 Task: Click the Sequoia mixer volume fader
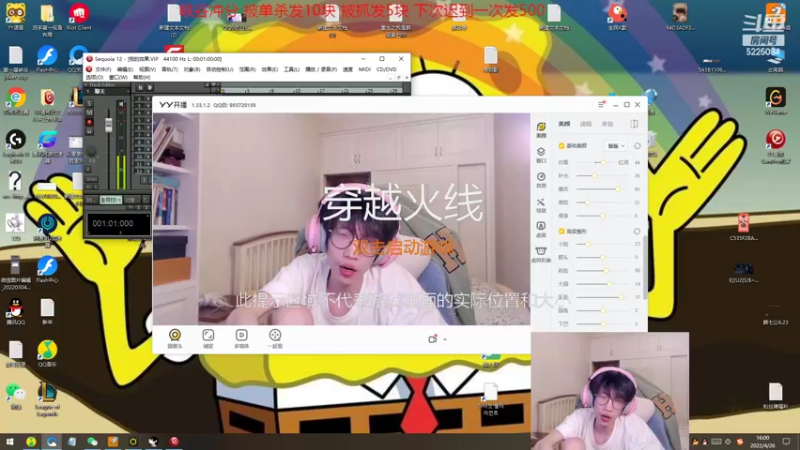108,124
